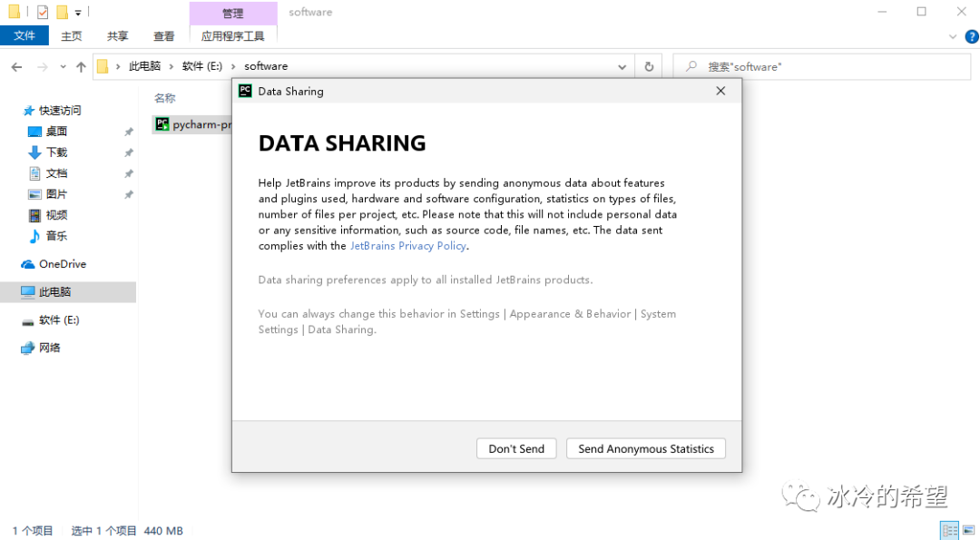Screen dimensions: 980x540
Task: Select the pycharm installer file icon
Action: point(162,124)
